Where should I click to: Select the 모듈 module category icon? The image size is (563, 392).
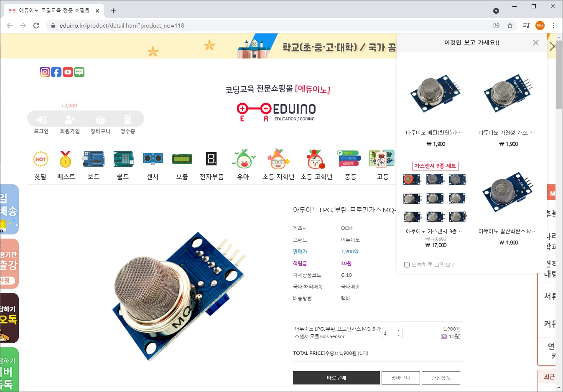pyautogui.click(x=182, y=159)
